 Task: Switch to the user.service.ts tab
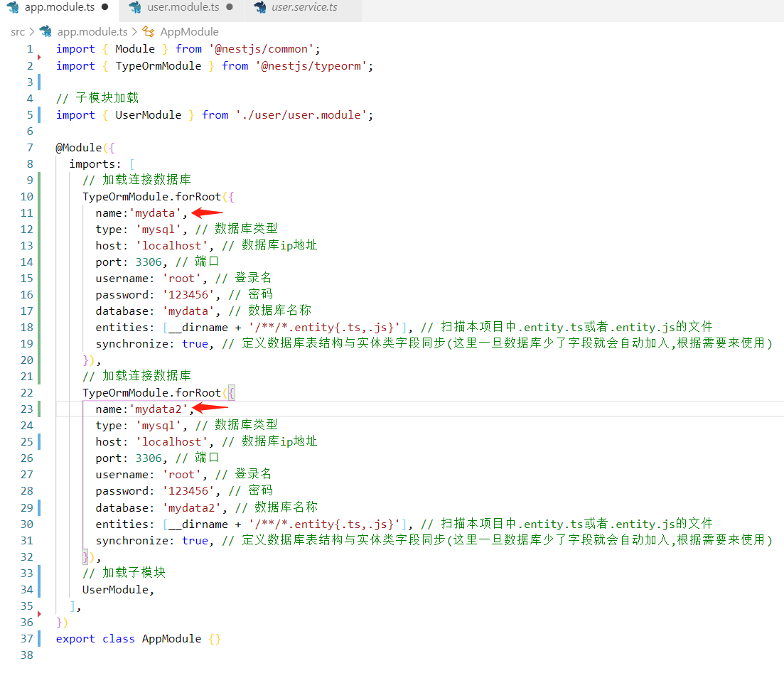[304, 9]
